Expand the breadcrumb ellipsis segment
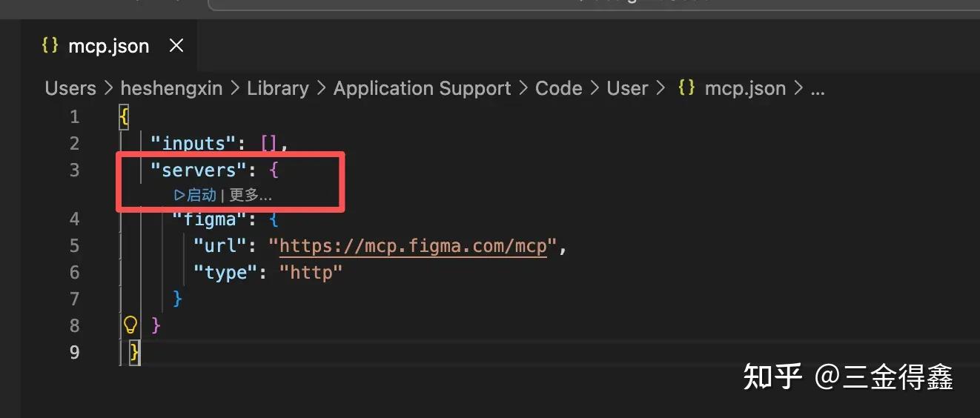Image resolution: width=980 pixels, height=418 pixels. click(x=818, y=90)
